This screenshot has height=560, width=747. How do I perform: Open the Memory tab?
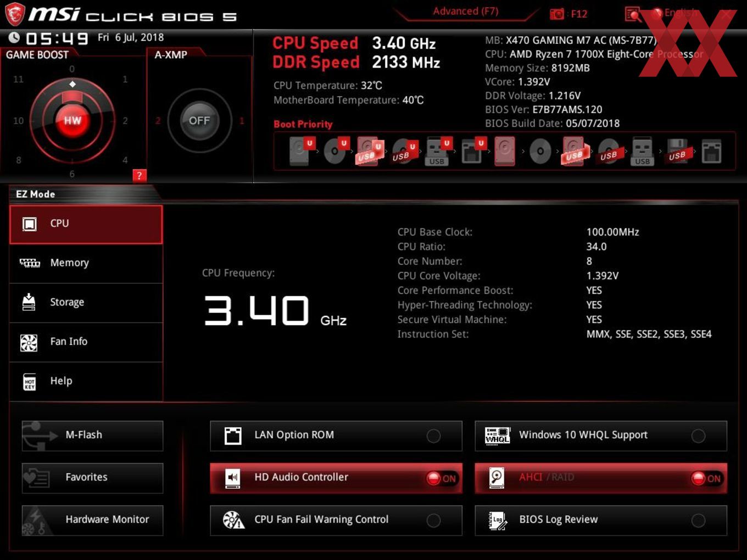pyautogui.click(x=86, y=264)
